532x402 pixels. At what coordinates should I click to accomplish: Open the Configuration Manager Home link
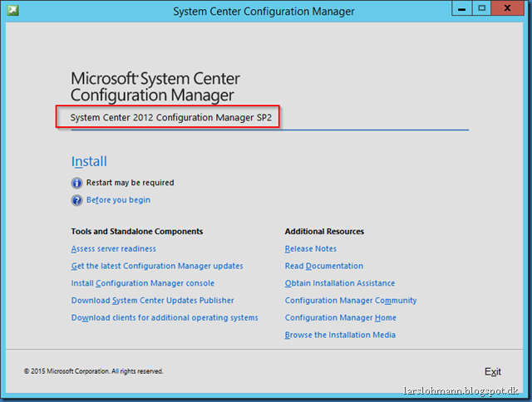tap(340, 318)
